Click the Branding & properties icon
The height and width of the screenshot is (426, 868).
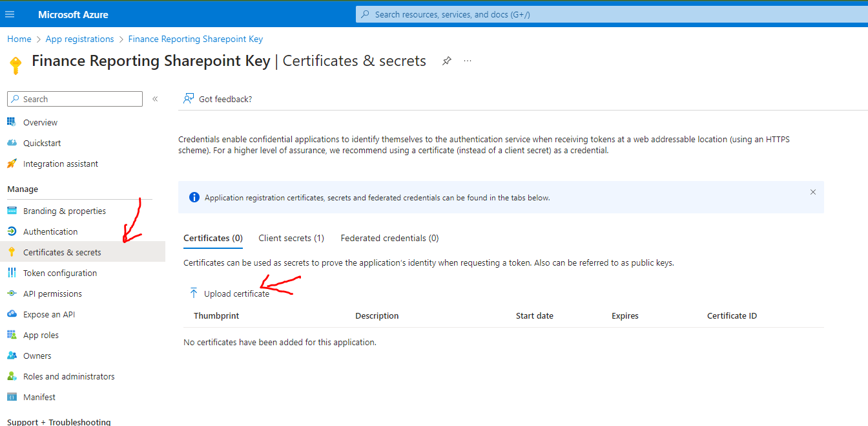click(x=12, y=211)
